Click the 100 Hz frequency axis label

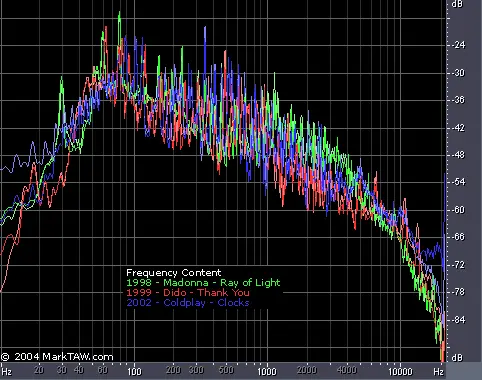tap(134, 371)
